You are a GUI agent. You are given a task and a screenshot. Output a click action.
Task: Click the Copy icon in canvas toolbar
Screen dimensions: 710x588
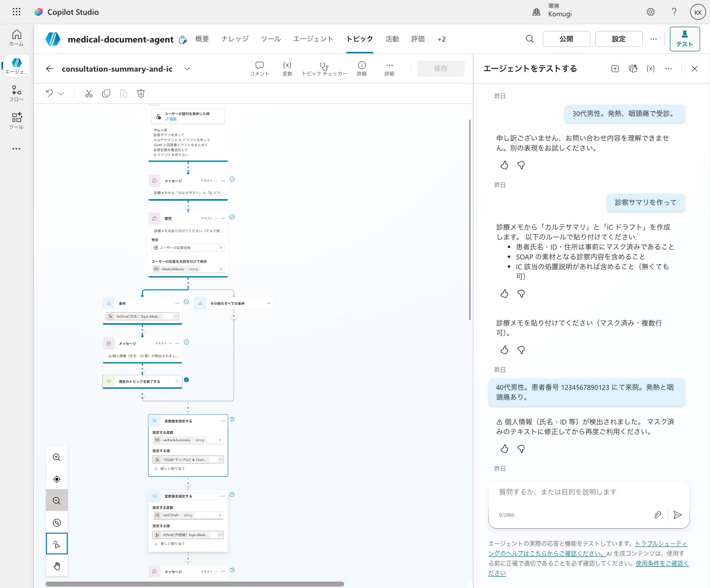(x=106, y=93)
